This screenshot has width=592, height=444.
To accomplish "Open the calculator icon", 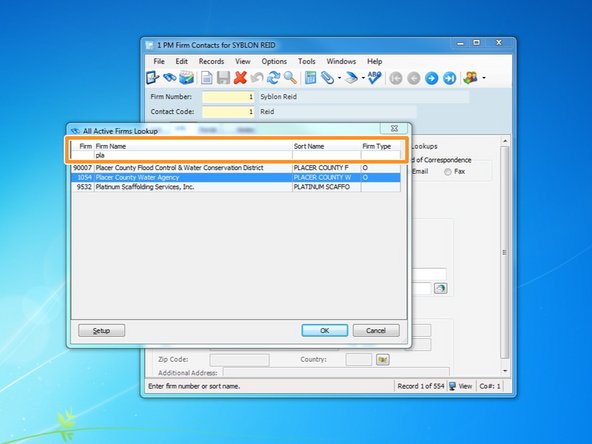I will (x=310, y=78).
